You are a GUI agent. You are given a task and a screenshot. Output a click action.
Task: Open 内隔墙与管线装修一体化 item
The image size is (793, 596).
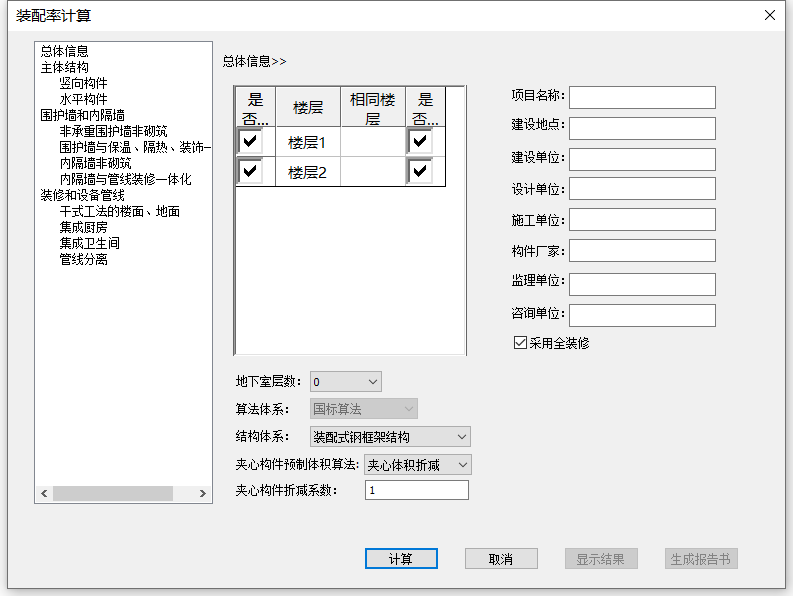(125, 180)
